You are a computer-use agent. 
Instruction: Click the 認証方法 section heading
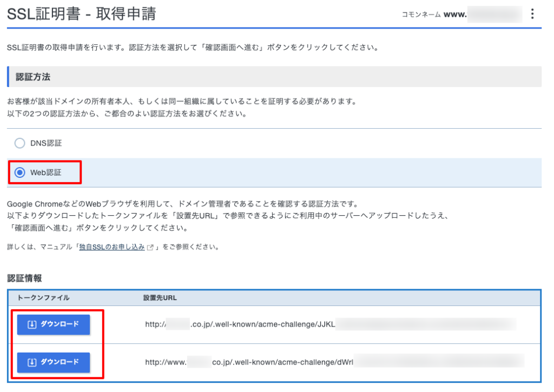click(33, 77)
